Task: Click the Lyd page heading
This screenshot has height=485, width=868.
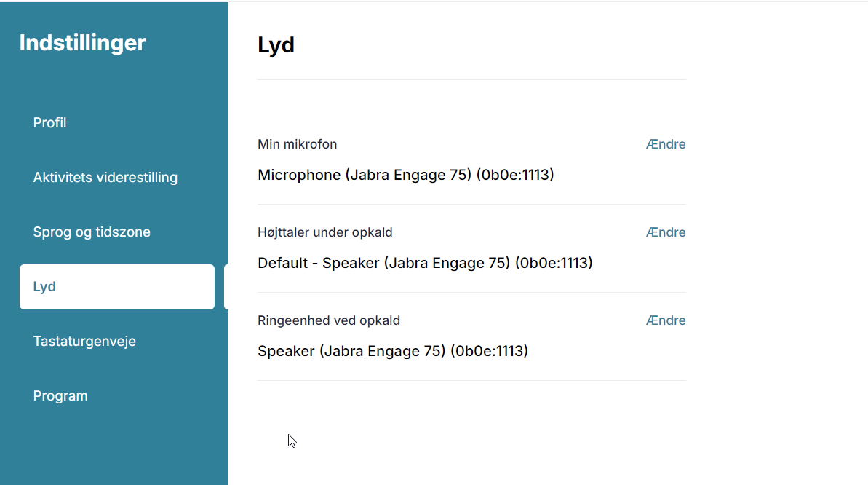Action: pyautogui.click(x=276, y=45)
